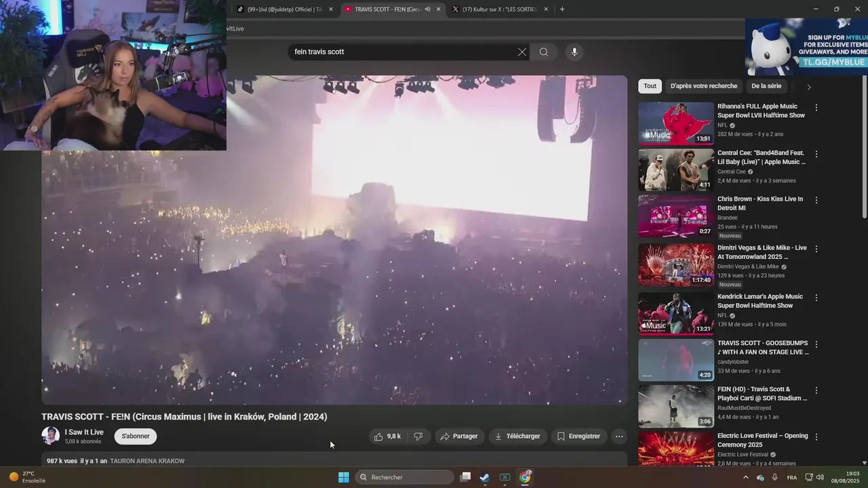Viewport: 868px width, 488px height.
Task: Open the OneDrive cloud tray icon
Action: pyautogui.click(x=760, y=477)
